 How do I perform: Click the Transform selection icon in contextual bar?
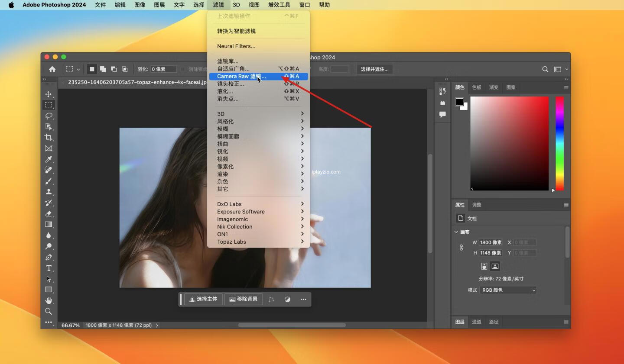(x=271, y=300)
